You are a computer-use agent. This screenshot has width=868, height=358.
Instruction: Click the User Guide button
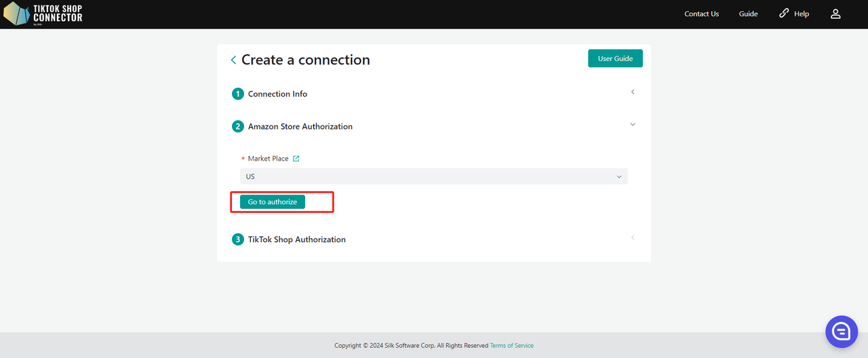[615, 58]
